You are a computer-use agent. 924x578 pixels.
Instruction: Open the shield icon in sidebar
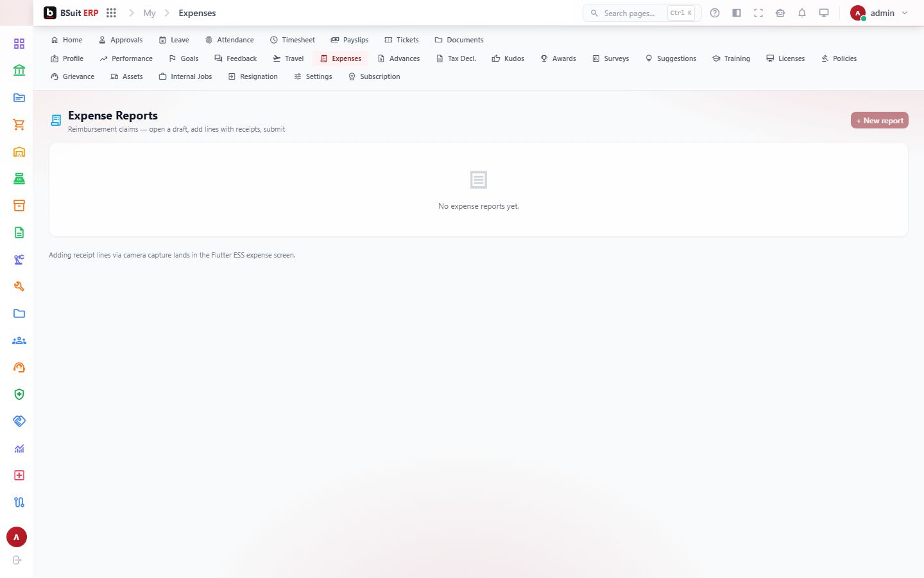tap(19, 394)
